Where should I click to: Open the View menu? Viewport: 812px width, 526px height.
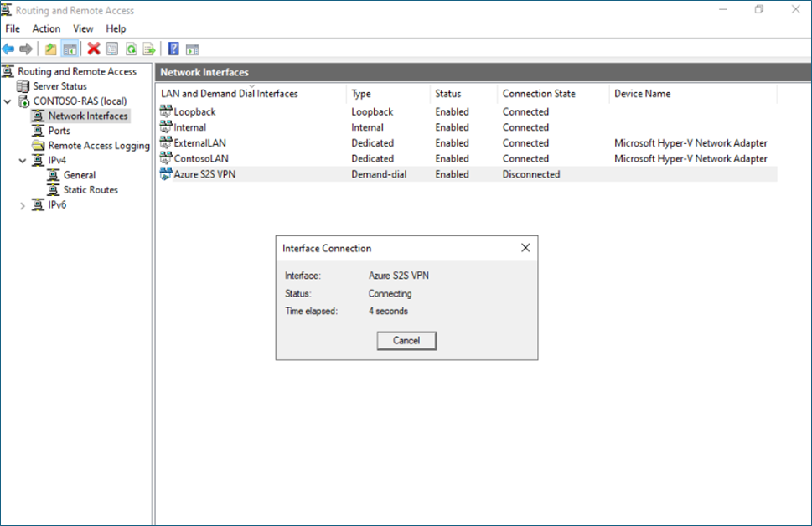pos(83,28)
